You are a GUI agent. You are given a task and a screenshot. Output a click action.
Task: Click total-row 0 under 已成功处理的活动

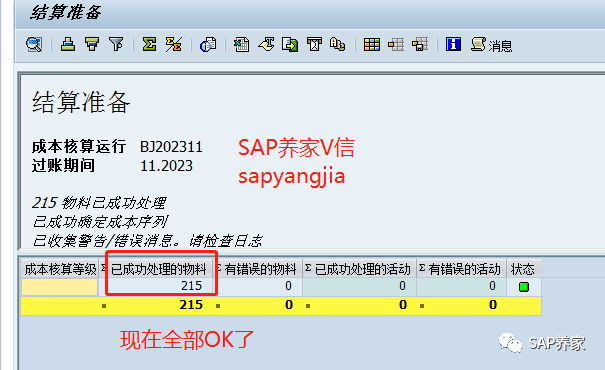coord(403,305)
